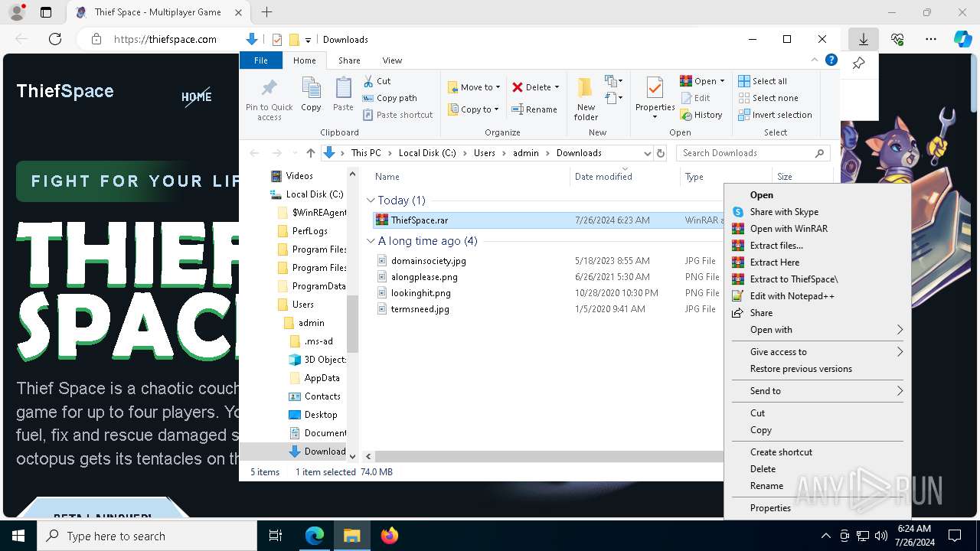The height and width of the screenshot is (551, 980).
Task: Click the ribbon Properties icon
Action: [x=655, y=88]
